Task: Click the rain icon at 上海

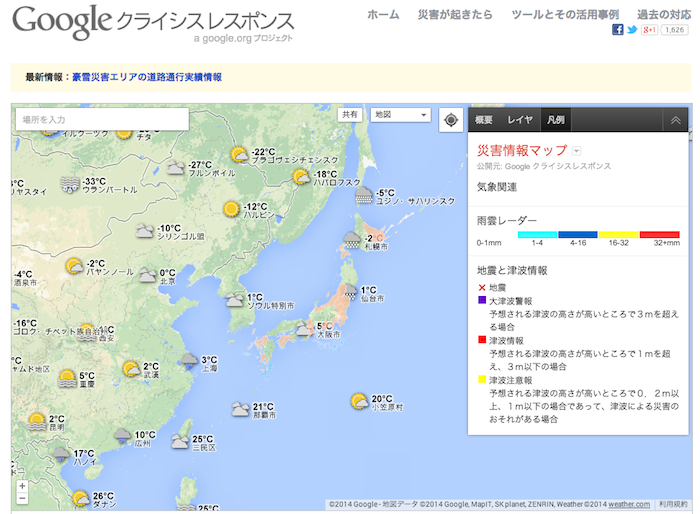Action: (x=189, y=361)
